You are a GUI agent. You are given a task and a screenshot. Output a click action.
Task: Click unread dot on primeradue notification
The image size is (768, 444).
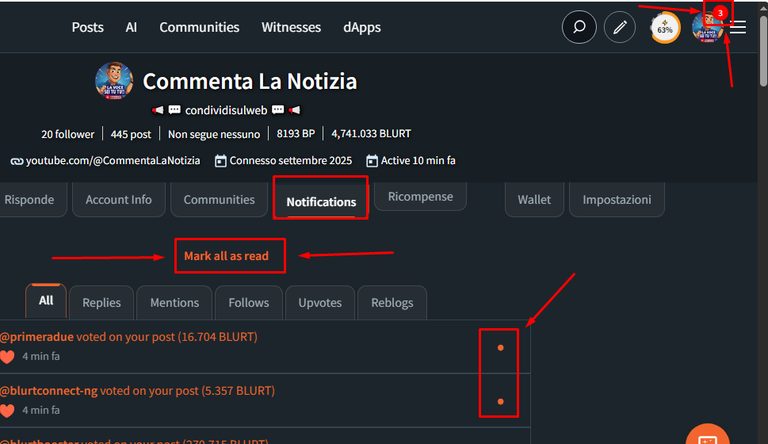click(500, 348)
